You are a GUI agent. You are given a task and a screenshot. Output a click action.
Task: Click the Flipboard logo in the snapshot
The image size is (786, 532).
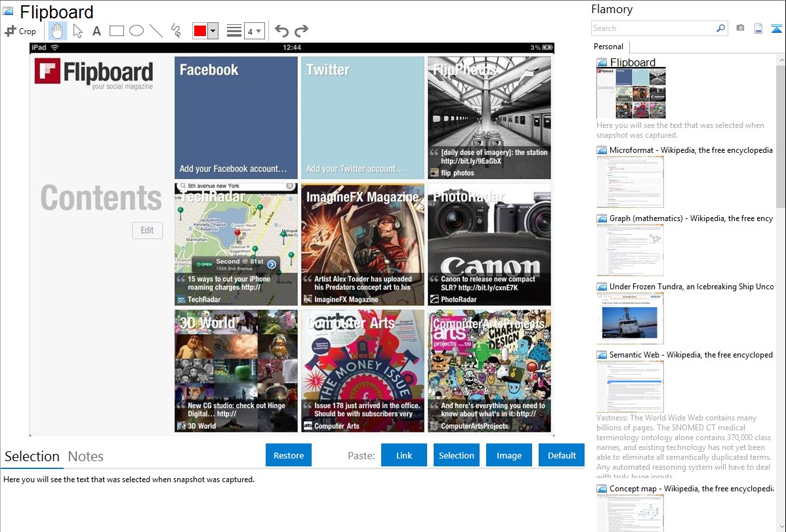coord(94,73)
